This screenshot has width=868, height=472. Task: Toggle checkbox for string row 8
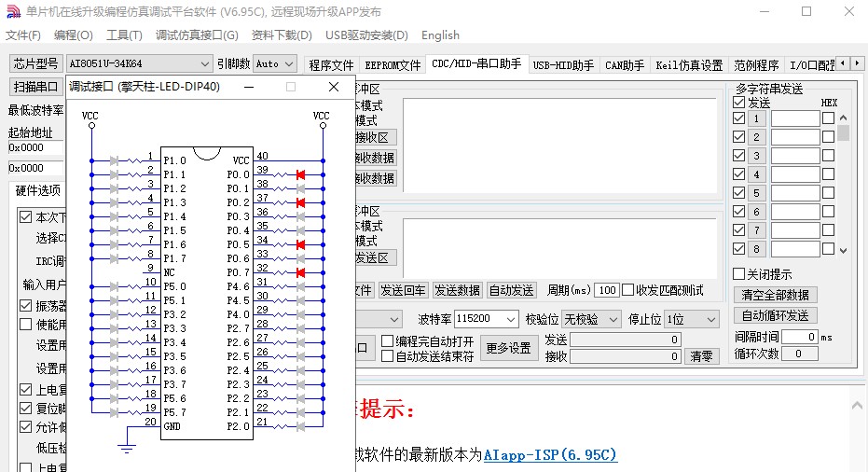click(738, 249)
